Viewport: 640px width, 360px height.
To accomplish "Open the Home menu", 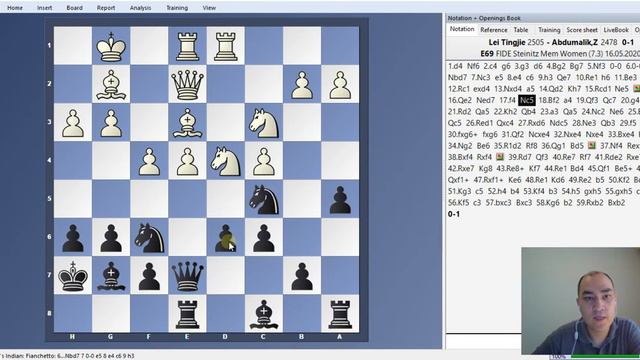I will pyautogui.click(x=15, y=8).
